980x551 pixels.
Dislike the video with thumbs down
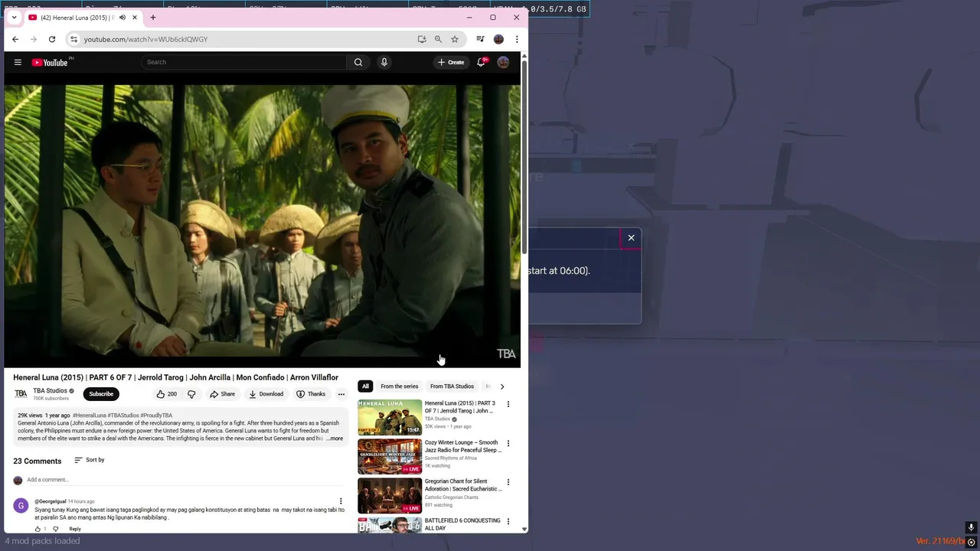click(191, 394)
